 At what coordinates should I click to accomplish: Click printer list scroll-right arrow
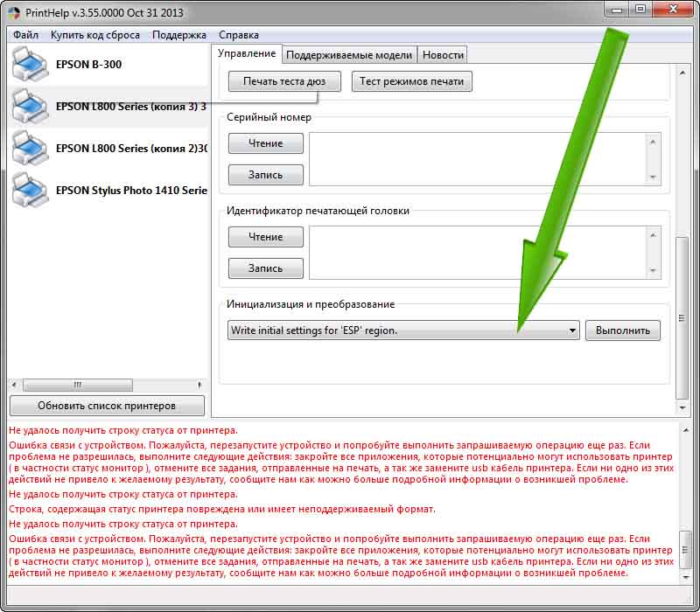pos(199,385)
